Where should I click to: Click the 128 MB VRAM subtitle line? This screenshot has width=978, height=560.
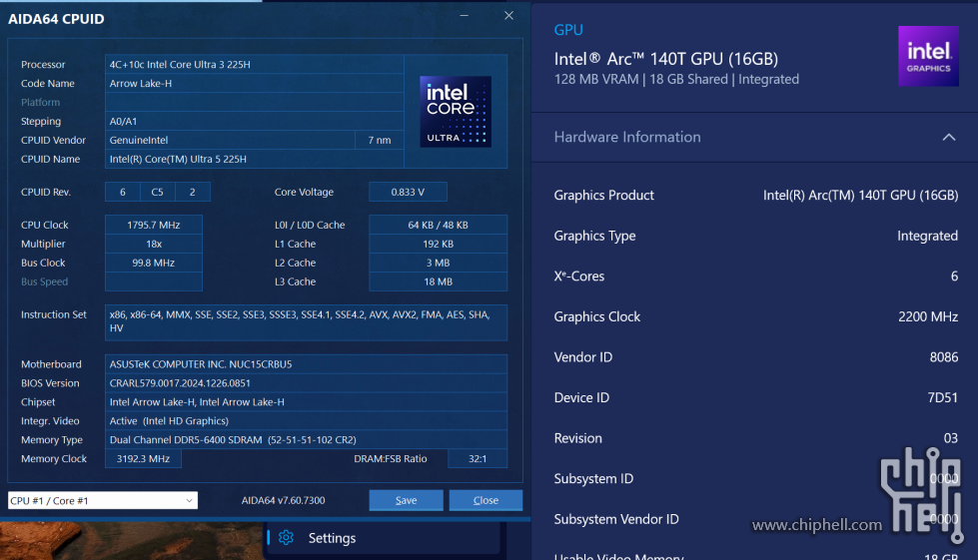(x=676, y=79)
